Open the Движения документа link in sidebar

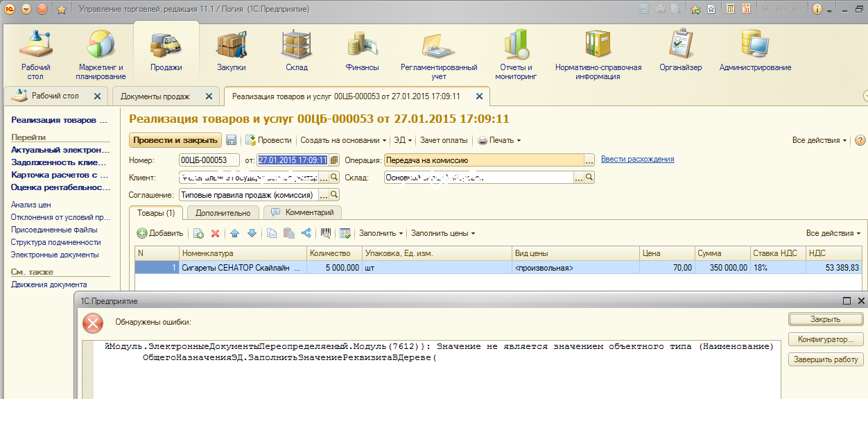click(49, 284)
